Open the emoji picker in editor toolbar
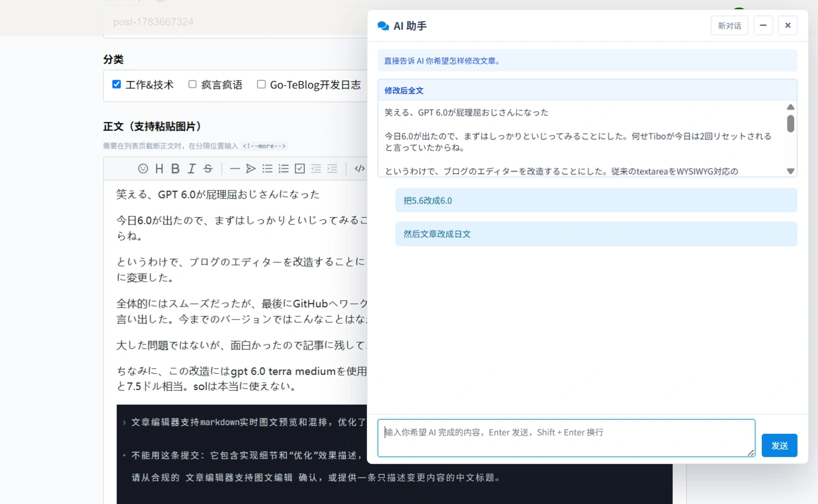The width and height of the screenshot is (818, 504). click(x=143, y=168)
